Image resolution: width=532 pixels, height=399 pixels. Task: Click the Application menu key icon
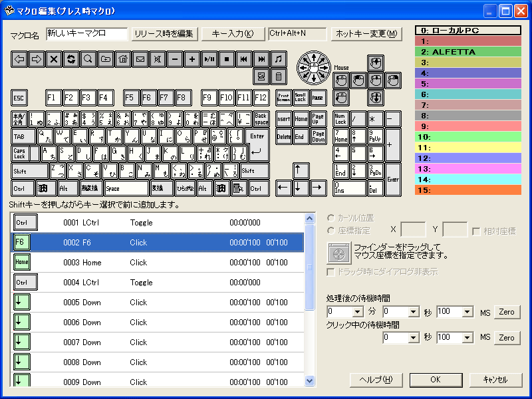click(x=239, y=189)
